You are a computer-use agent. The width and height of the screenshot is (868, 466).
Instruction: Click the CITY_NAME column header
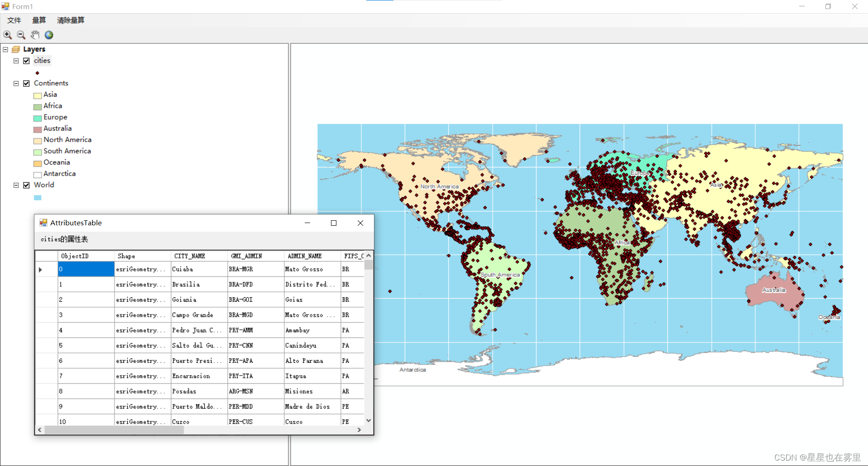(x=199, y=256)
